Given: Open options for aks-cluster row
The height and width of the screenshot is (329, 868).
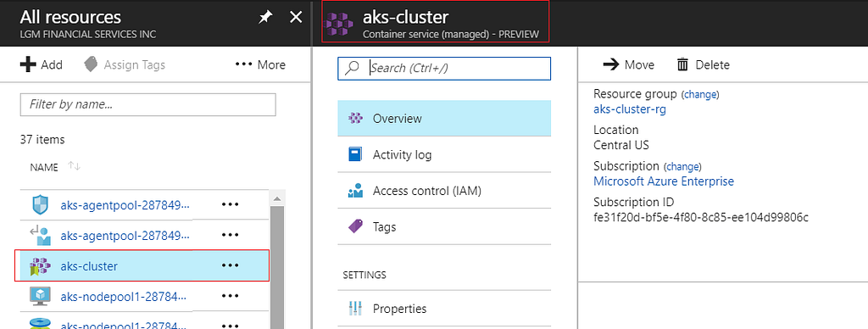Looking at the screenshot, I should (x=230, y=266).
